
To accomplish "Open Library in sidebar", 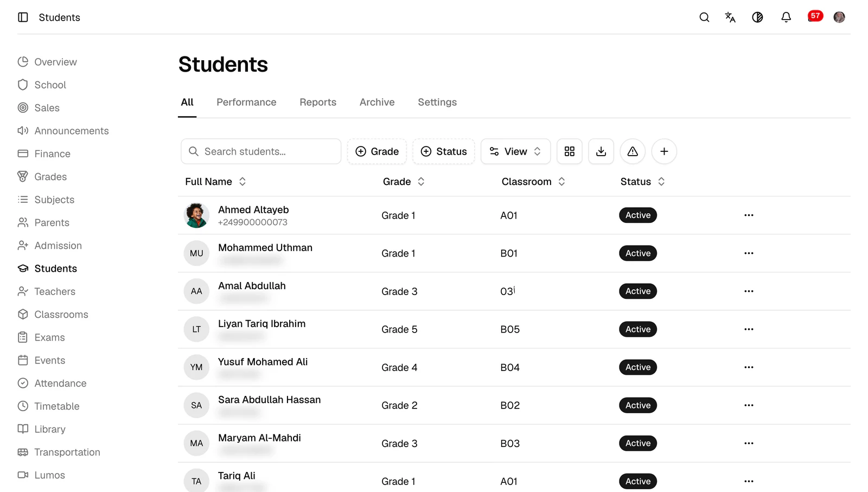I will (x=42, y=429).
